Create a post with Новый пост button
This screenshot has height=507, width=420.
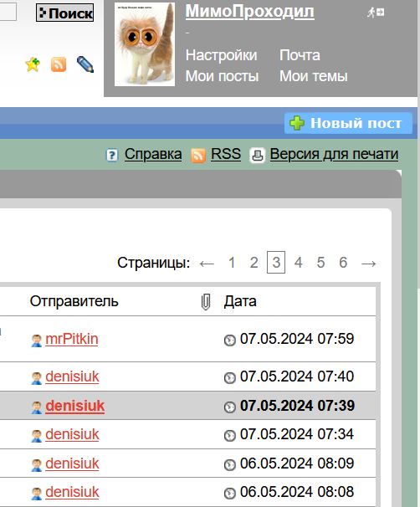pyautogui.click(x=348, y=123)
